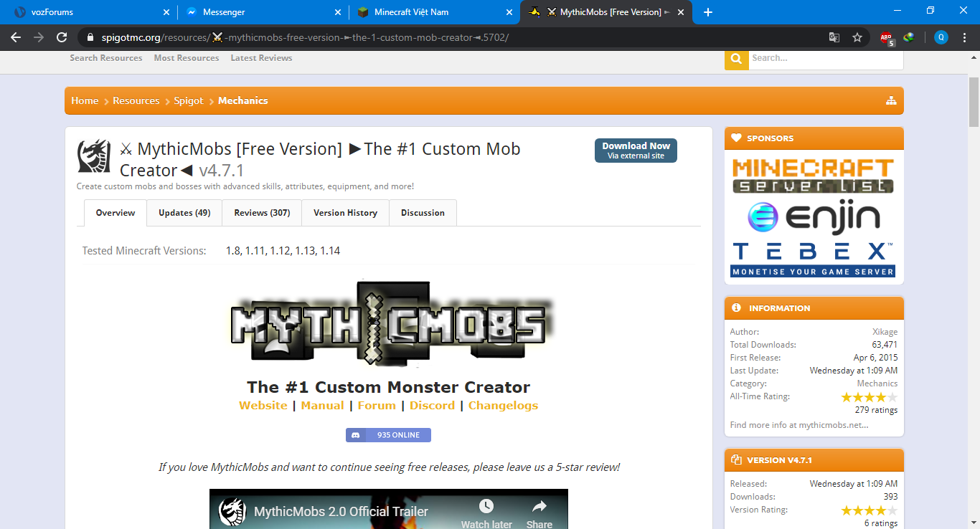Open the Chrome three-dot menu
Viewport: 980px width, 529px height.
(964, 37)
